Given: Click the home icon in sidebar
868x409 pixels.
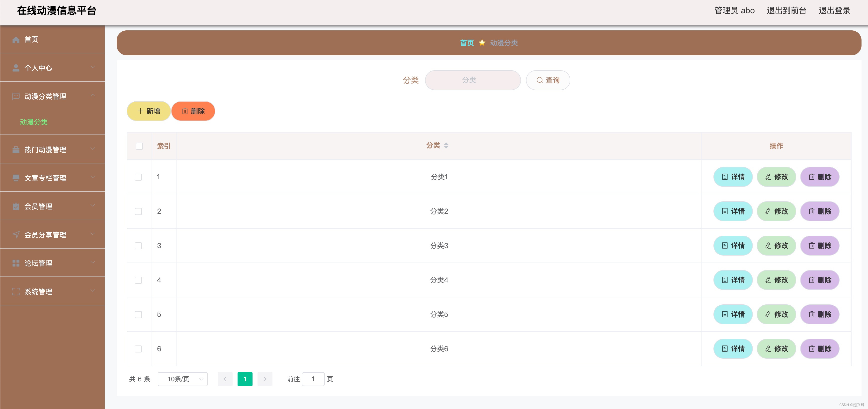Looking at the screenshot, I should (16, 40).
